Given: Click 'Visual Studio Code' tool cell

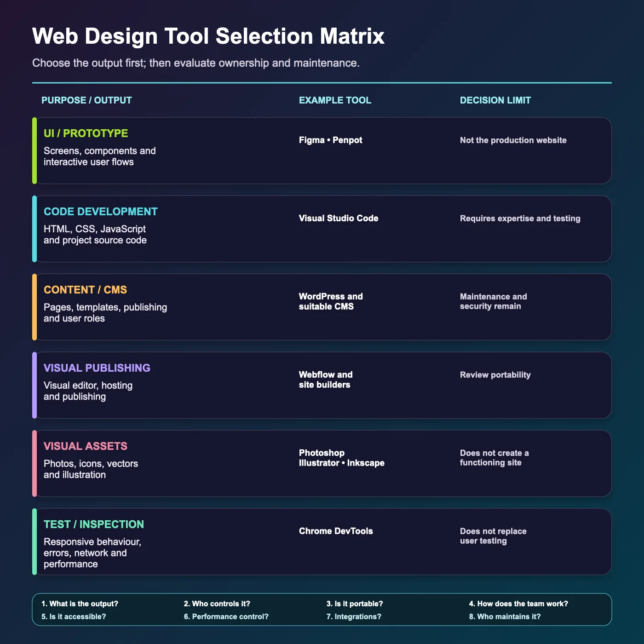Looking at the screenshot, I should 339,218.
